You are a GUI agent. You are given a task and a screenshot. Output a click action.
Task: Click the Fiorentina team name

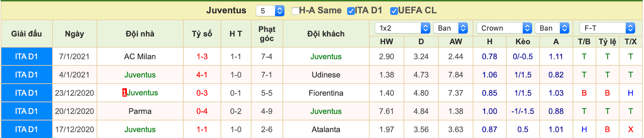[326, 93]
